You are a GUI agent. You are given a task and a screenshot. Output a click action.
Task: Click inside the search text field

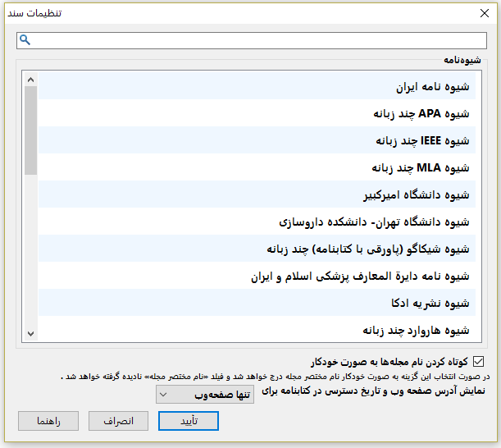point(254,40)
